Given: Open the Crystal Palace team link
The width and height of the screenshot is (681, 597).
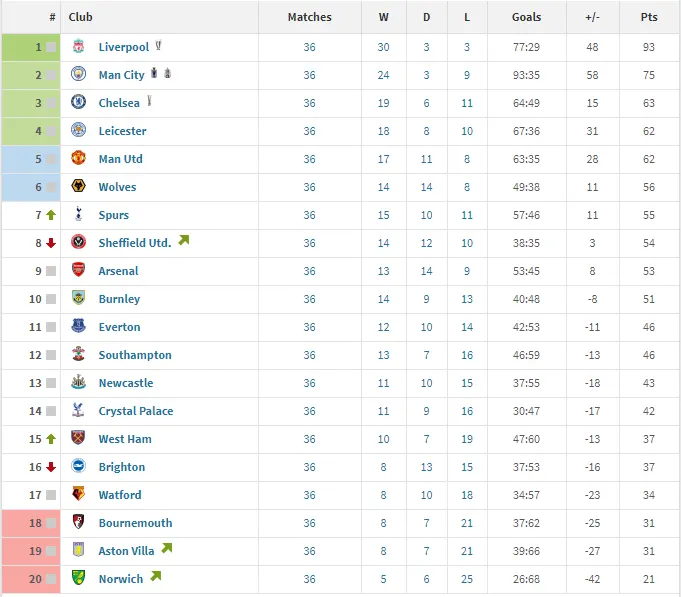Looking at the screenshot, I should tap(135, 411).
